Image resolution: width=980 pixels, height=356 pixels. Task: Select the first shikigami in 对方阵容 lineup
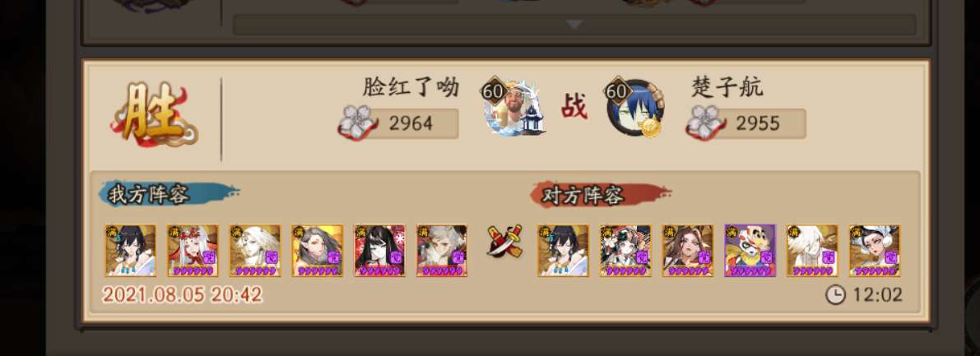click(x=563, y=251)
